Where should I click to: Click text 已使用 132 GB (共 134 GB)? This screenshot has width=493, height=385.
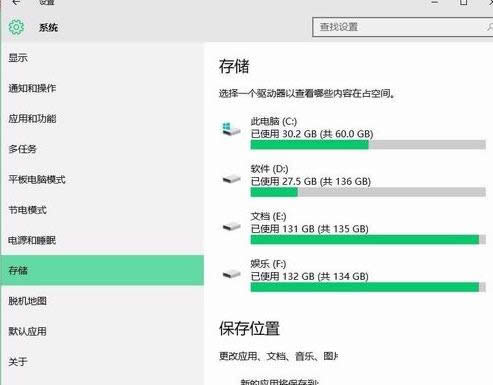310,276
